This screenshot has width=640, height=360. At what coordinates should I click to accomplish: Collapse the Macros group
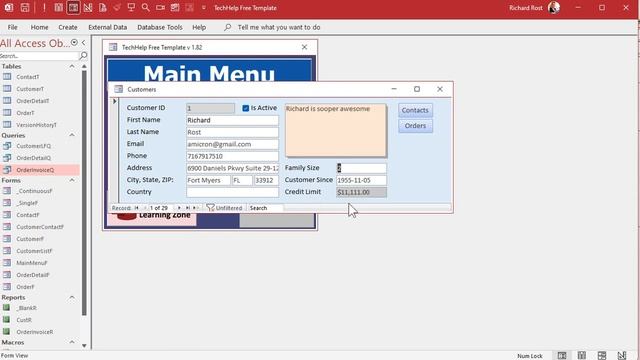pyautogui.click(x=72, y=342)
